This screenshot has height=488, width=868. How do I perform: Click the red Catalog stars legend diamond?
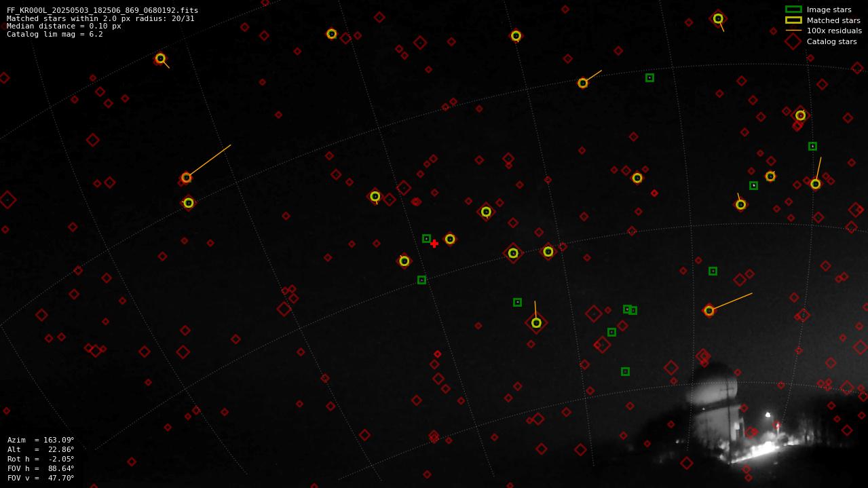[793, 41]
